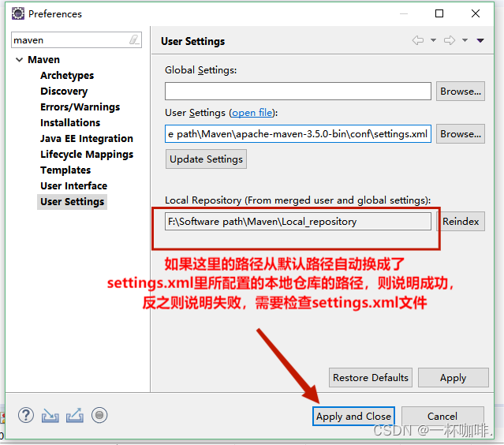Open the forward history dropdown arrow
This screenshot has width=504, height=445.
point(465,40)
